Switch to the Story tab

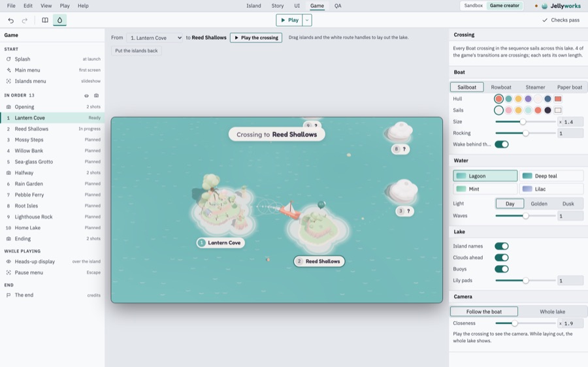[x=278, y=6]
